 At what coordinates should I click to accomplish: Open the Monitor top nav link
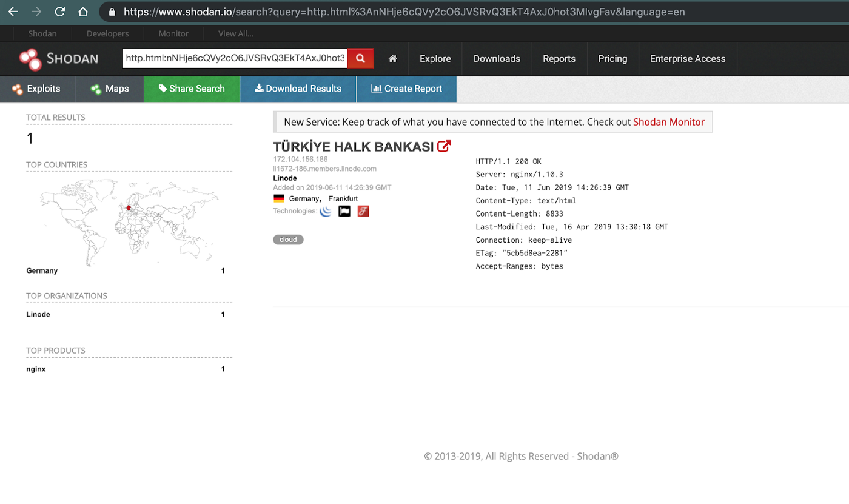tap(173, 33)
